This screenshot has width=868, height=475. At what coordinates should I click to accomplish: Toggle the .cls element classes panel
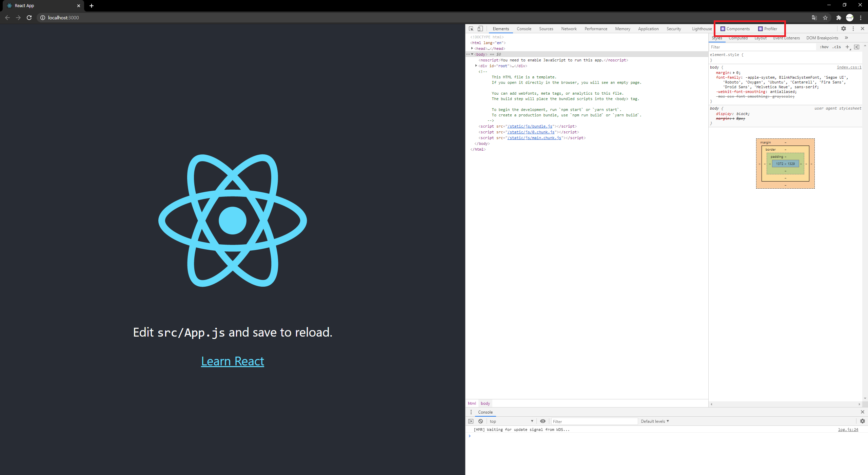click(836, 47)
